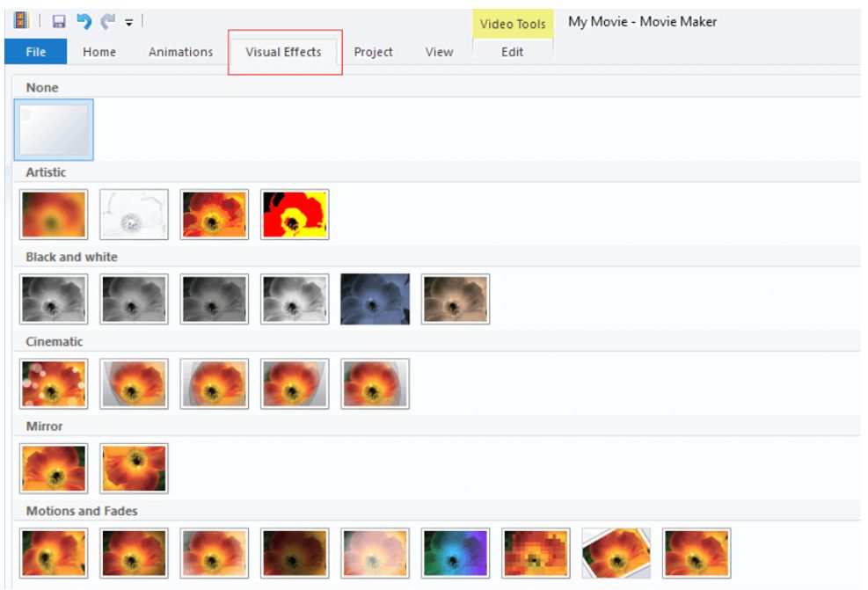Click the Black and white category heading
868x590 pixels.
(71, 257)
